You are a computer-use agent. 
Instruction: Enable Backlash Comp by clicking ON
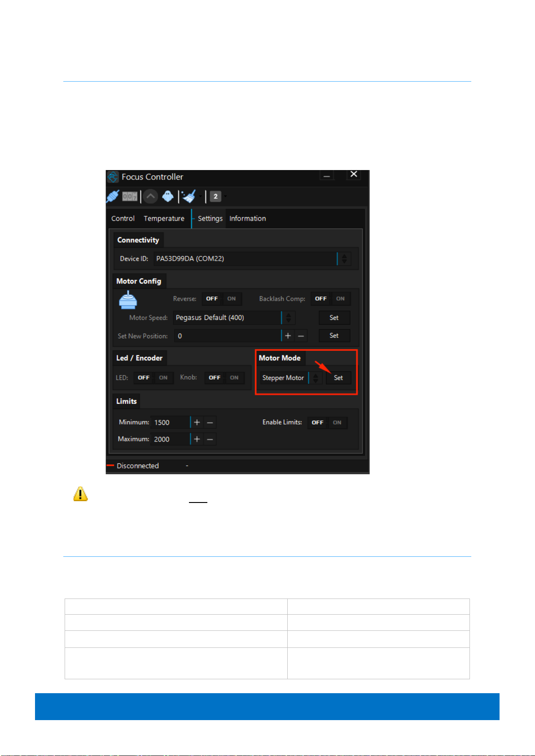[x=341, y=299]
